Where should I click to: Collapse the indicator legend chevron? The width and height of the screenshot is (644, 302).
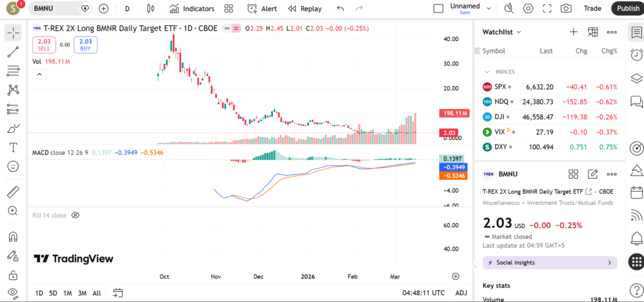[x=39, y=74]
